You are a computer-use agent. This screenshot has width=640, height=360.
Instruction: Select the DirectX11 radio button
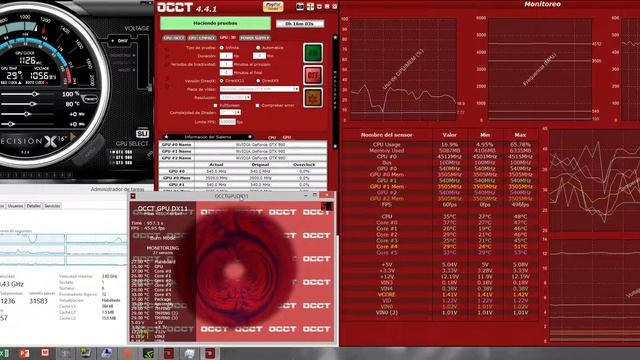222,81
